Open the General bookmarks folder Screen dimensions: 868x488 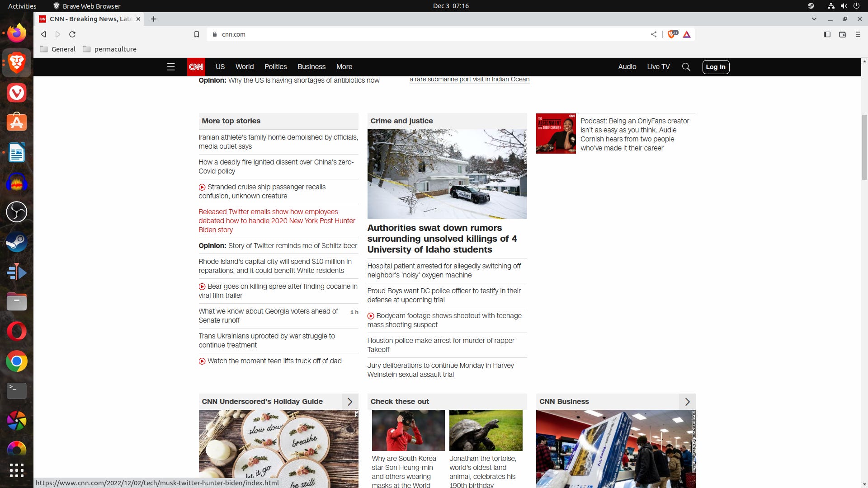pyautogui.click(x=58, y=49)
